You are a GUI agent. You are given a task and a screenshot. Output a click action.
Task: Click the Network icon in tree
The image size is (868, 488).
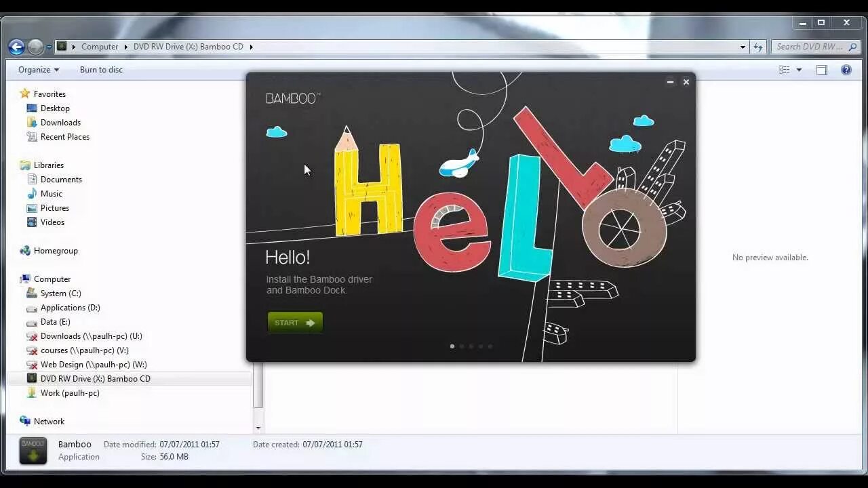pos(25,421)
